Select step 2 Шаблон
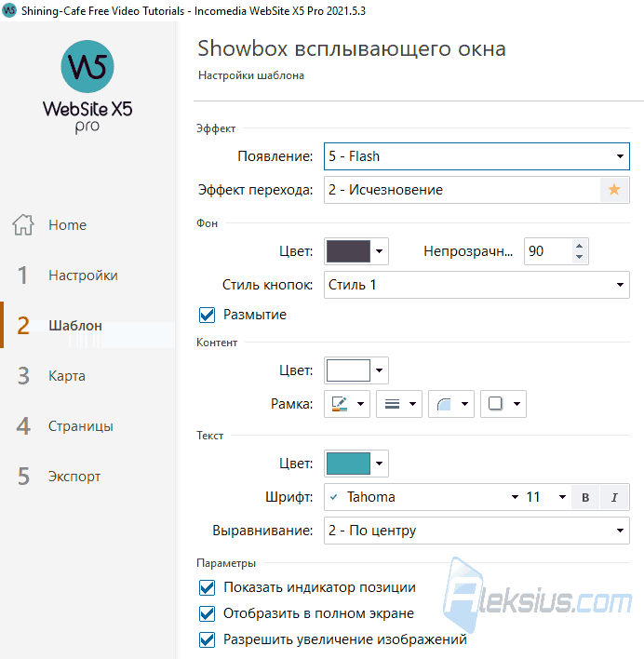The width and height of the screenshot is (644, 659). [x=87, y=325]
